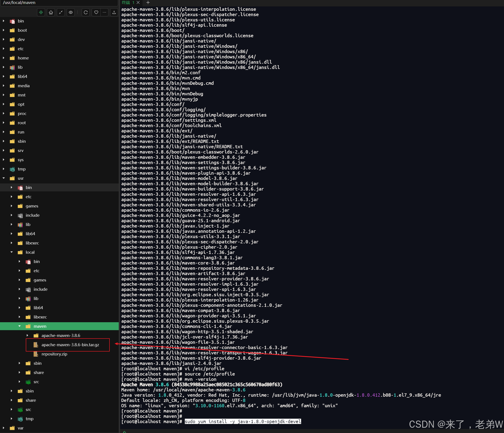This screenshot has height=433, width=504.
Task: Collapse the local folder
Action: tap(11, 252)
